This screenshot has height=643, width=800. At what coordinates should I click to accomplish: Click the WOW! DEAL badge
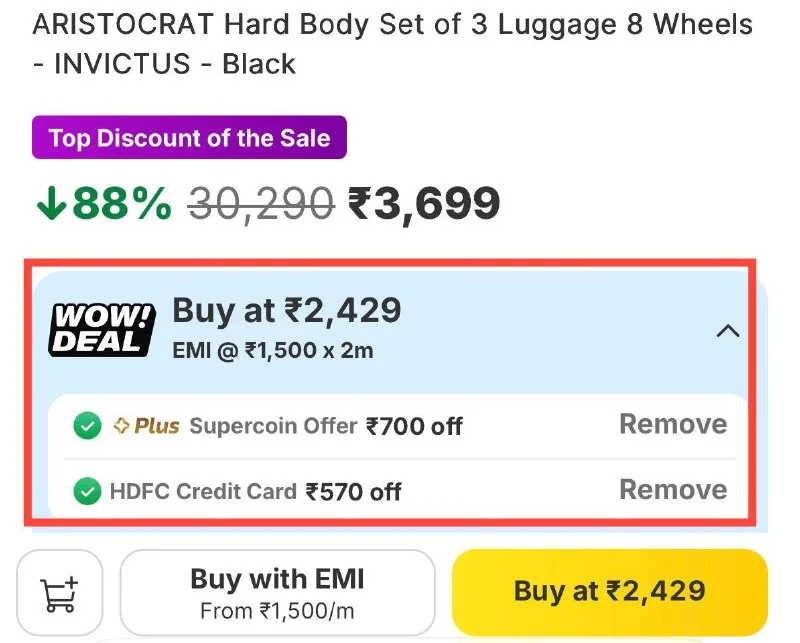tap(102, 329)
